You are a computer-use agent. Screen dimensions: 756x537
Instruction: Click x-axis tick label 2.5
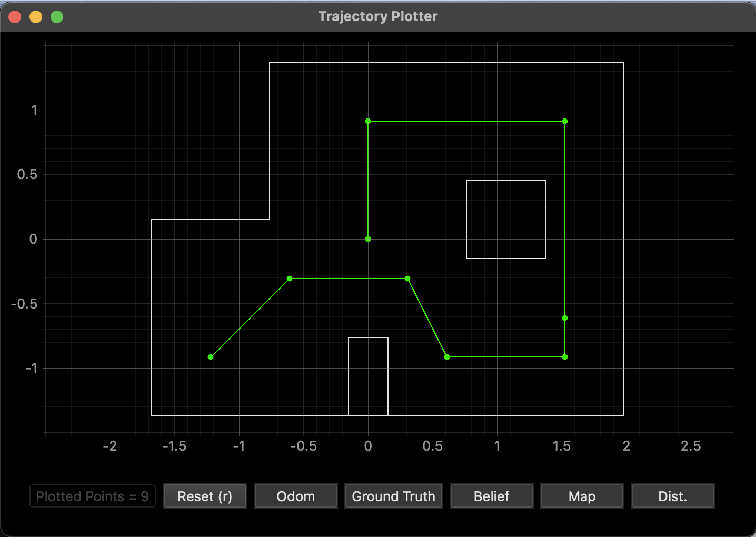click(x=691, y=446)
